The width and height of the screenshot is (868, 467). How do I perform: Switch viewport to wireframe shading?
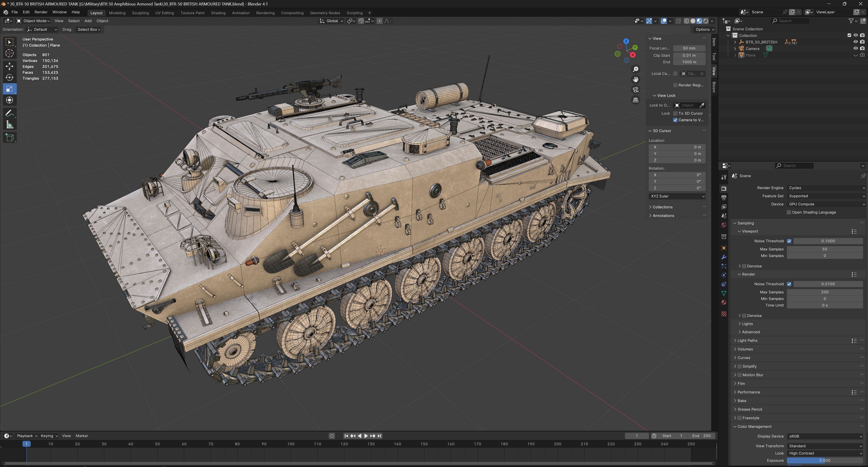(686, 21)
